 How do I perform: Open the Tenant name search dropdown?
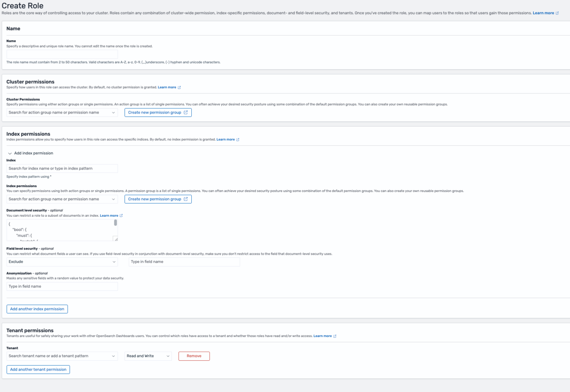point(62,356)
